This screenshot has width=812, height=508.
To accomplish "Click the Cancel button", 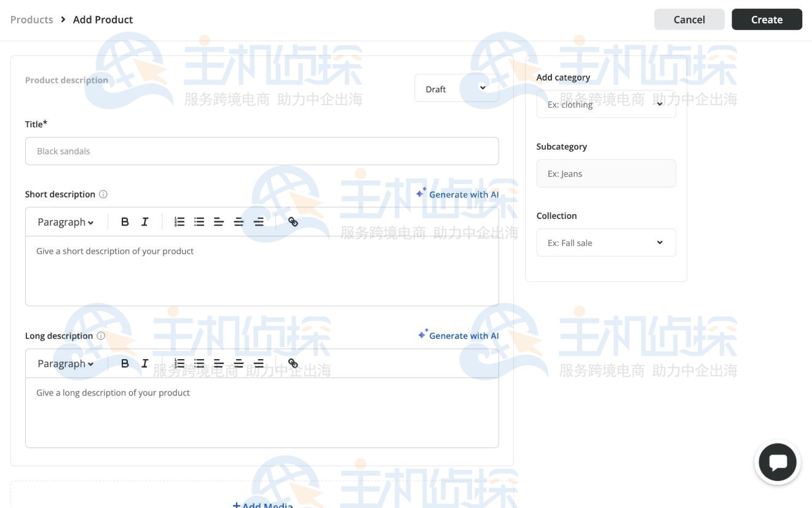I will pyautogui.click(x=689, y=20).
